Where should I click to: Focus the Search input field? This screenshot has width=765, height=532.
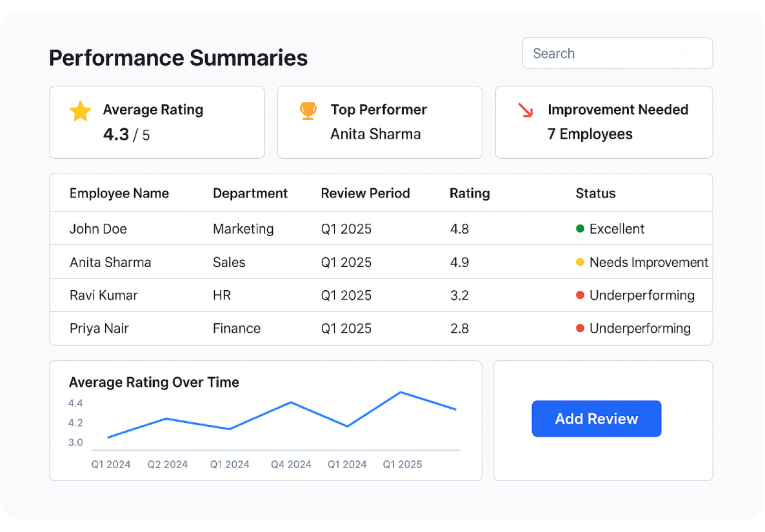[617, 53]
